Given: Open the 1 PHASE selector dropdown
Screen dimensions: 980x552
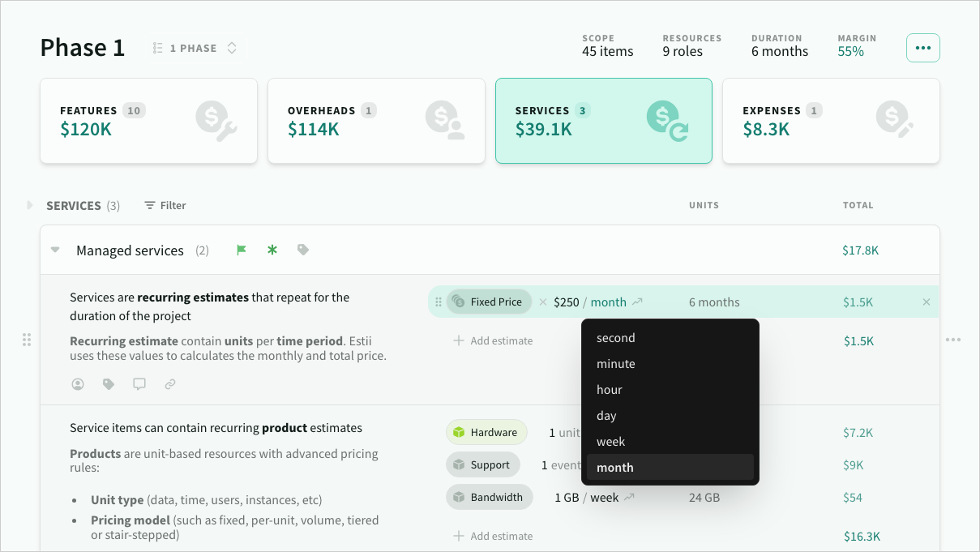Looking at the screenshot, I should (x=195, y=48).
